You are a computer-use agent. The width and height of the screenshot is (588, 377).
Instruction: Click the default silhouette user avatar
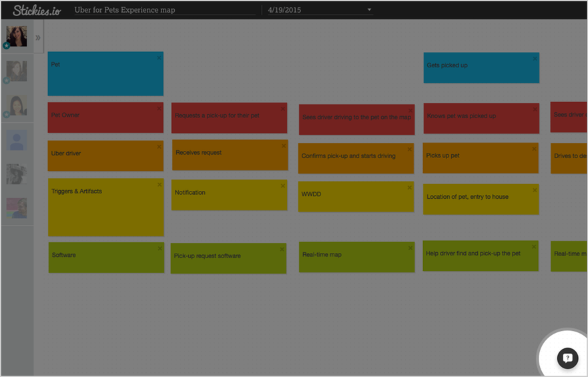pyautogui.click(x=17, y=140)
